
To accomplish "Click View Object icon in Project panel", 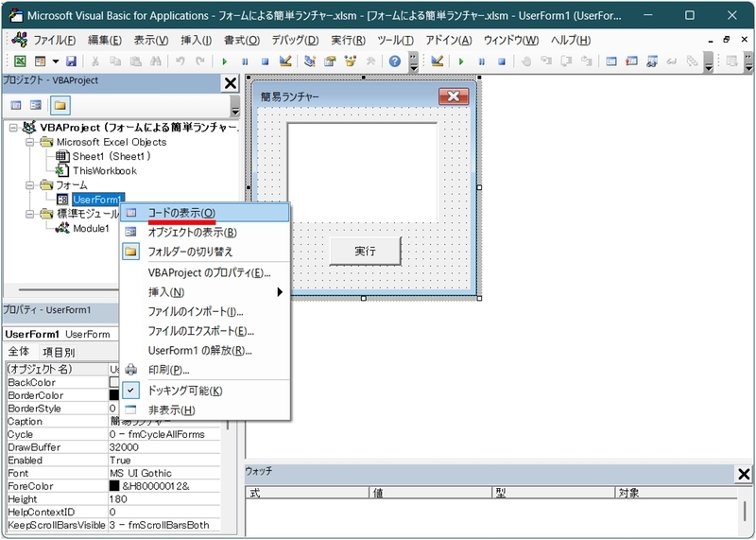I will [x=36, y=105].
